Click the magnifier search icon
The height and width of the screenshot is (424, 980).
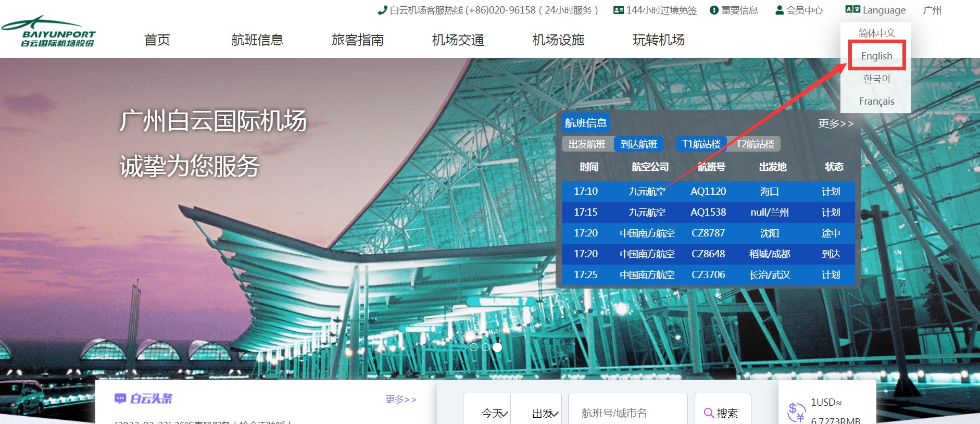(x=709, y=413)
